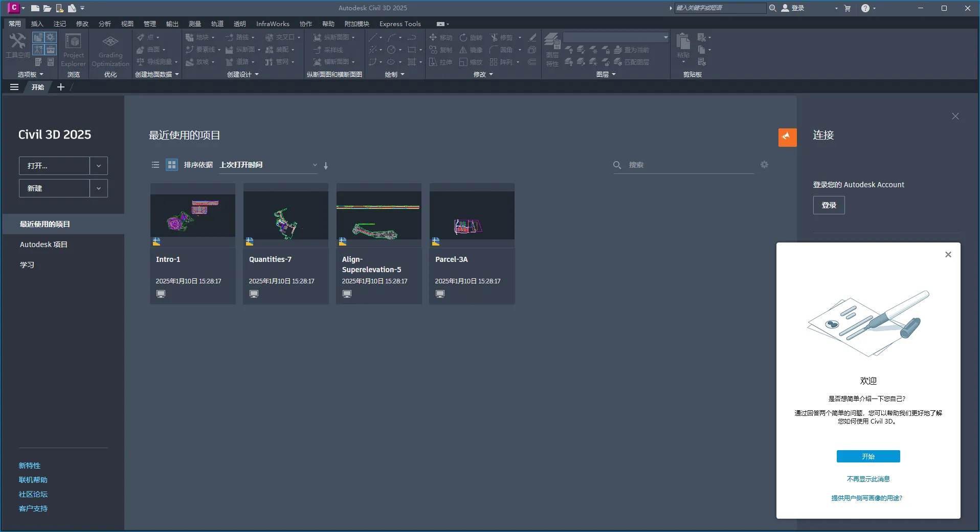Switch recent projects to grid view
Screen dimensions: 980x532
tap(172, 165)
